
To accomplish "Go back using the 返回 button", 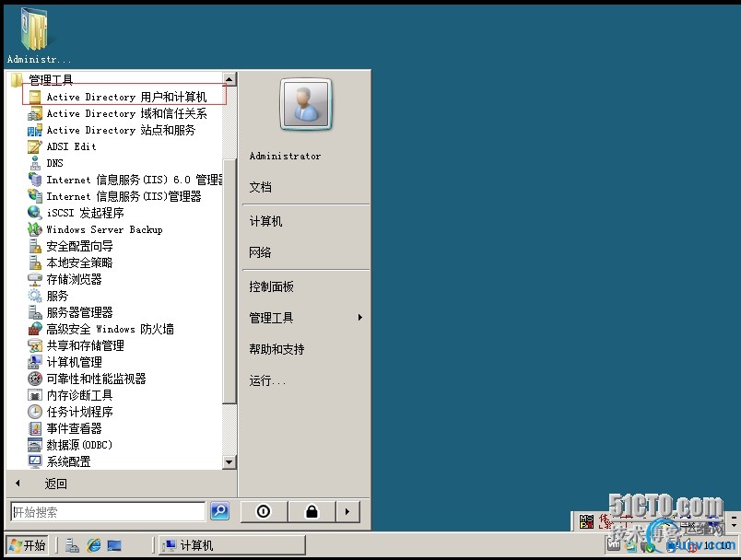I will [x=56, y=484].
